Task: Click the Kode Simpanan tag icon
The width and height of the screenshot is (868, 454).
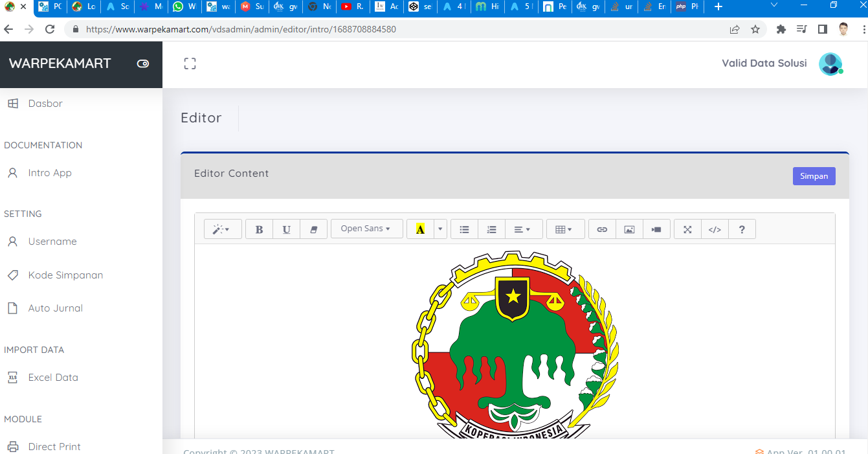Action: (12, 275)
